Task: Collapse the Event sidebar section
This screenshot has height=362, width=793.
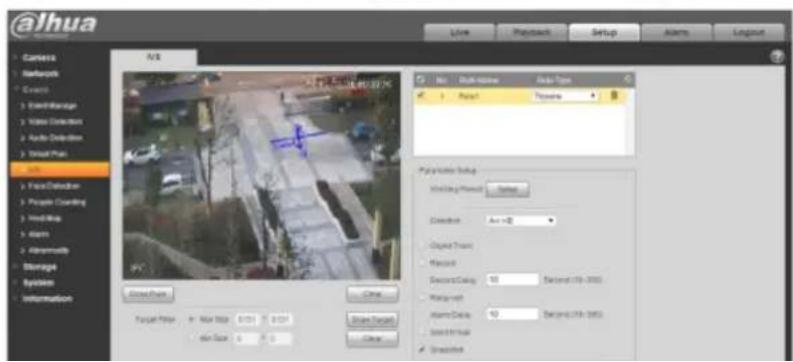Action: [x=35, y=89]
